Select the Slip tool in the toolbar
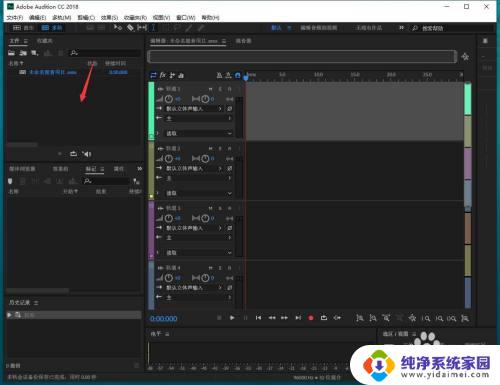The height and width of the screenshot is (385, 500). click(142, 28)
